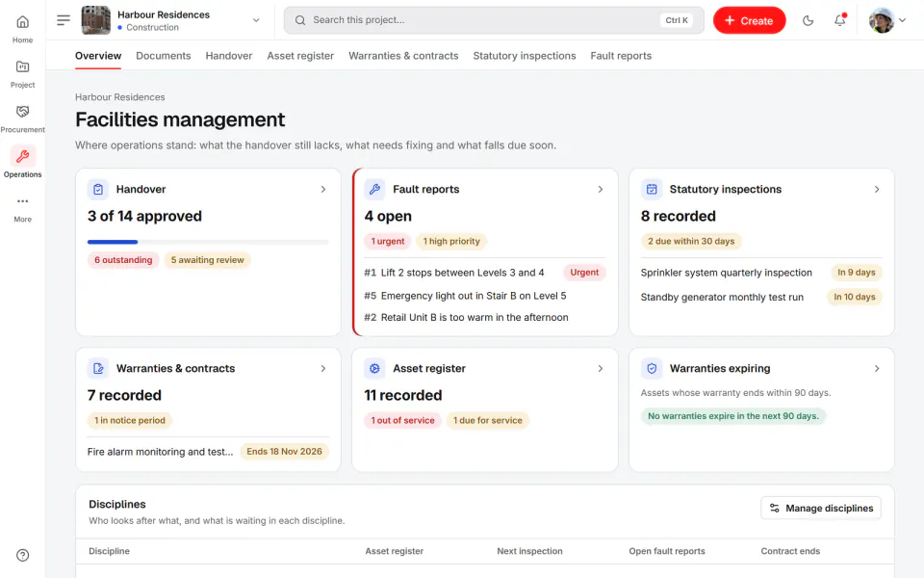924x578 pixels.
Task: Open the help question mark icon
Action: click(x=22, y=555)
